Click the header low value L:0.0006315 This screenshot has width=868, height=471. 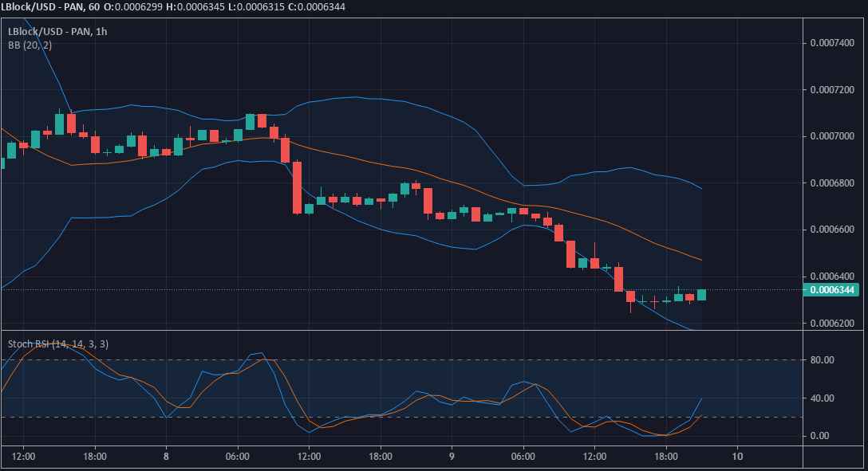[x=254, y=6]
